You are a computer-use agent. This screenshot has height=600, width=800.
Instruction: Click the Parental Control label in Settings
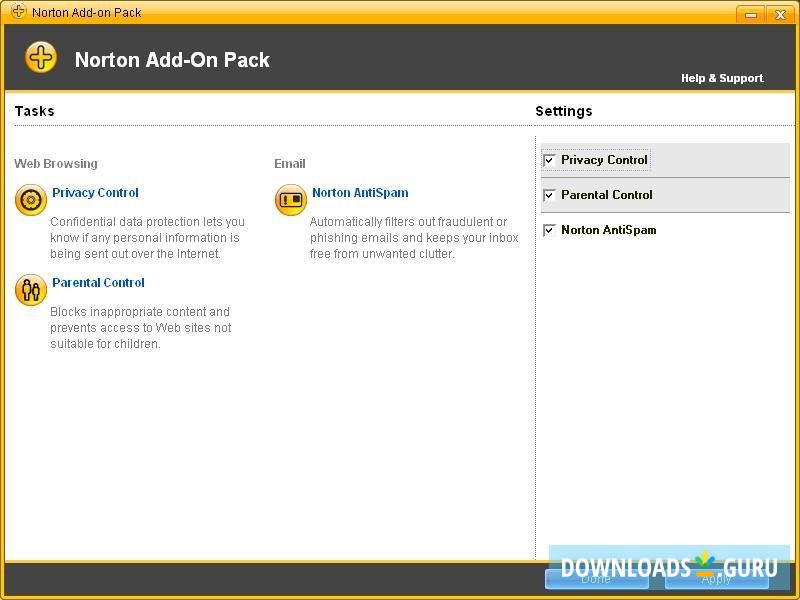point(607,195)
